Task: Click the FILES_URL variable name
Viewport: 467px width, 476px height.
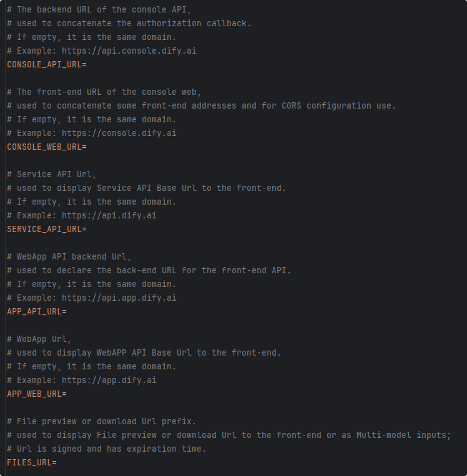Action: (29, 462)
